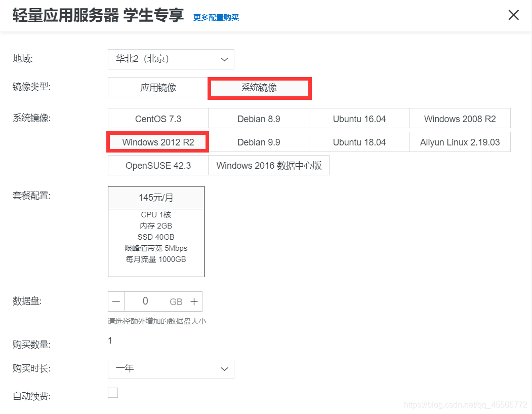Click the 请选择额外增加的数据盘大小 hint text

click(x=157, y=321)
